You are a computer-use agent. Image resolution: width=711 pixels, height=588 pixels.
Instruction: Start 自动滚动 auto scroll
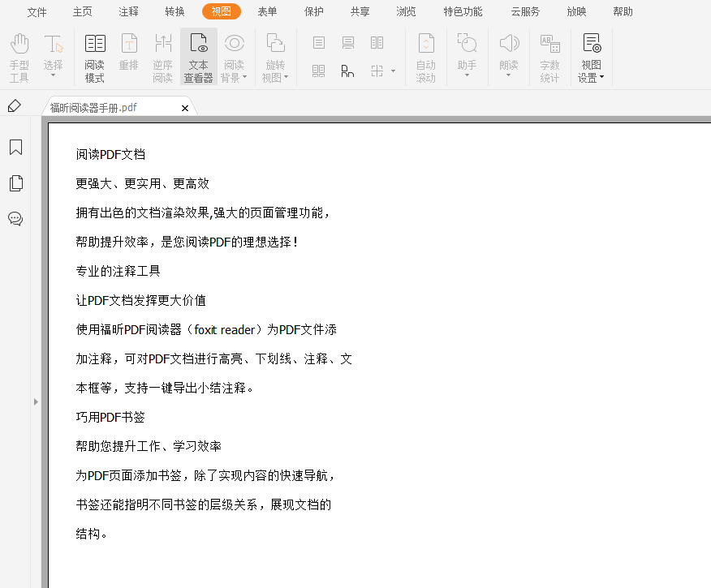tap(425, 57)
